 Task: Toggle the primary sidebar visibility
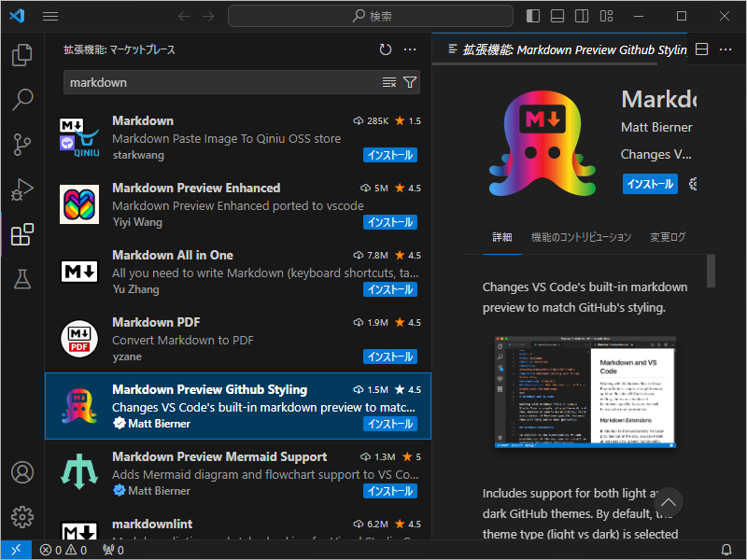point(532,15)
